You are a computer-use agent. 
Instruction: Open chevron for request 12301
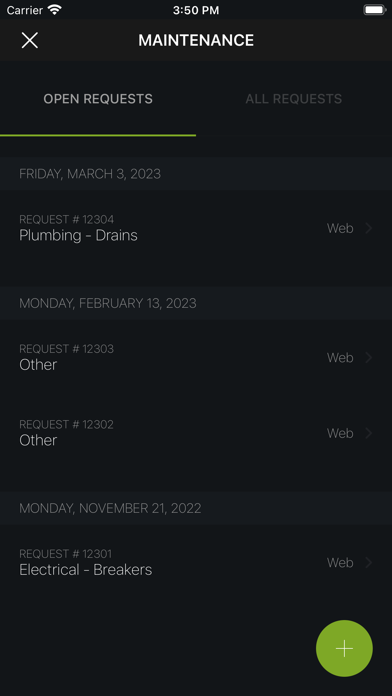[x=368, y=563]
